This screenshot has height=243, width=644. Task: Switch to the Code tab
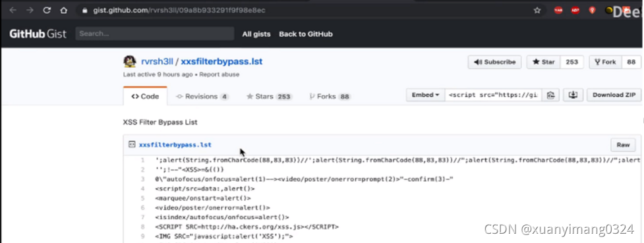(145, 96)
